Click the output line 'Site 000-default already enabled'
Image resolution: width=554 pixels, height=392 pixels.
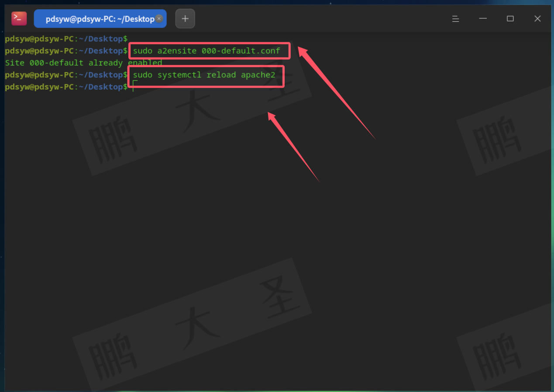tap(83, 63)
